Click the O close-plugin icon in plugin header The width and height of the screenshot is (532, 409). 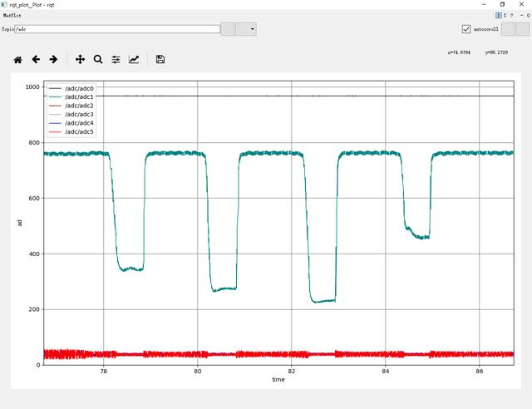[529, 15]
